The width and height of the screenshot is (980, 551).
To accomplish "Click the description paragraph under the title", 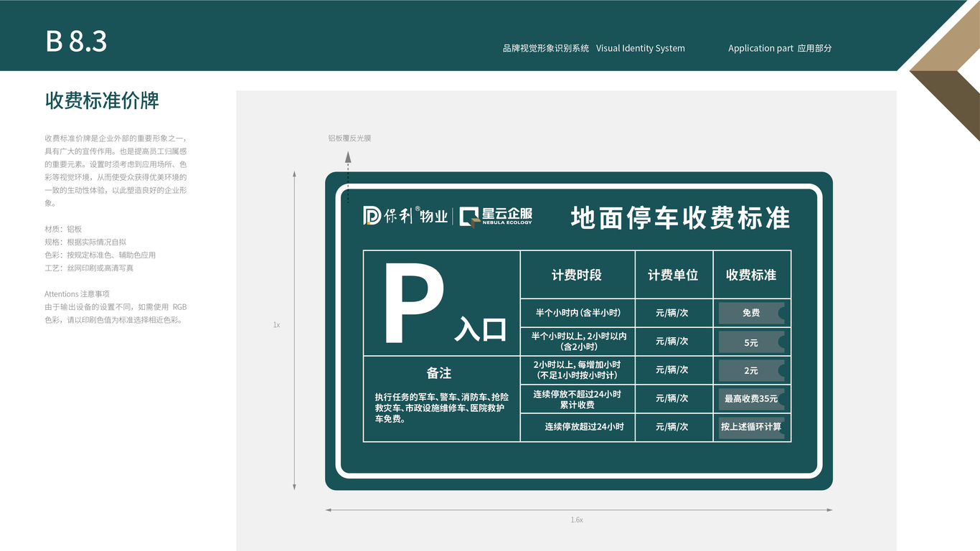I will pyautogui.click(x=116, y=170).
